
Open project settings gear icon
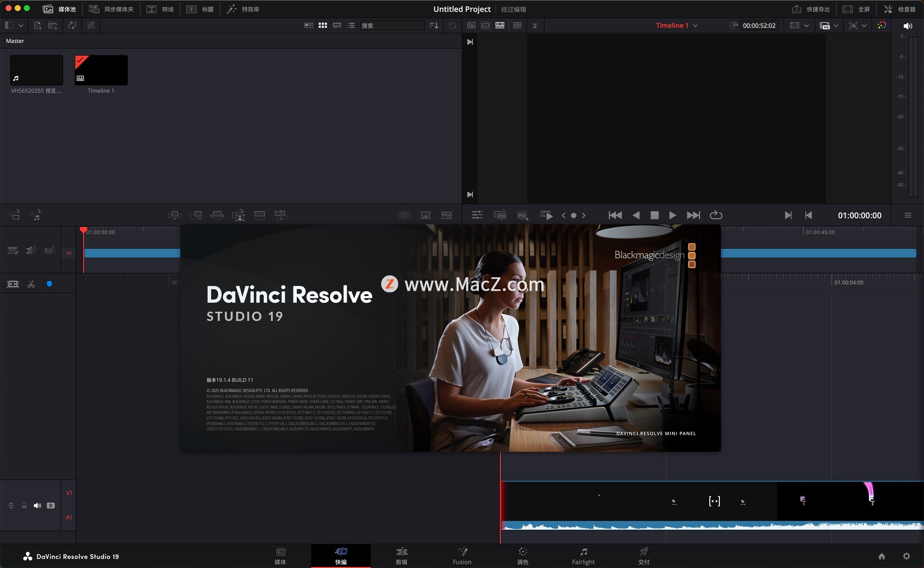click(x=906, y=556)
